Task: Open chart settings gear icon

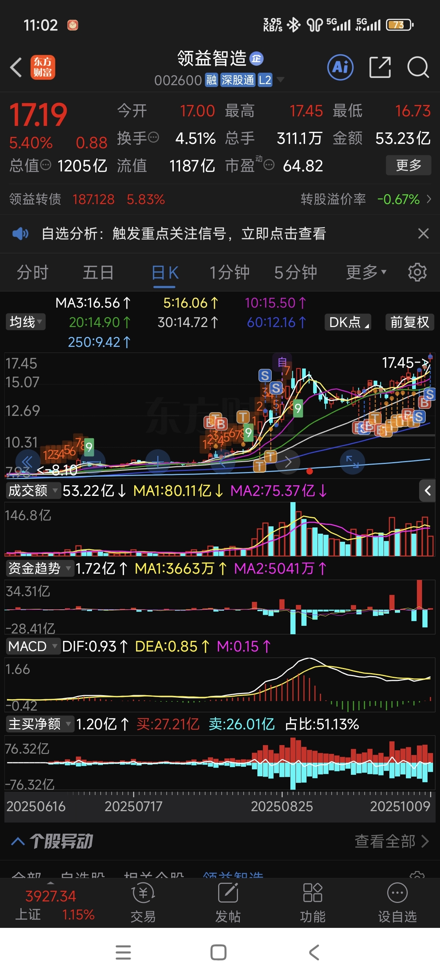Action: click(x=417, y=272)
